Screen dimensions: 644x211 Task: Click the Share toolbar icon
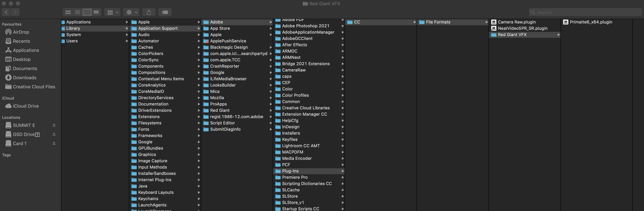[149, 12]
